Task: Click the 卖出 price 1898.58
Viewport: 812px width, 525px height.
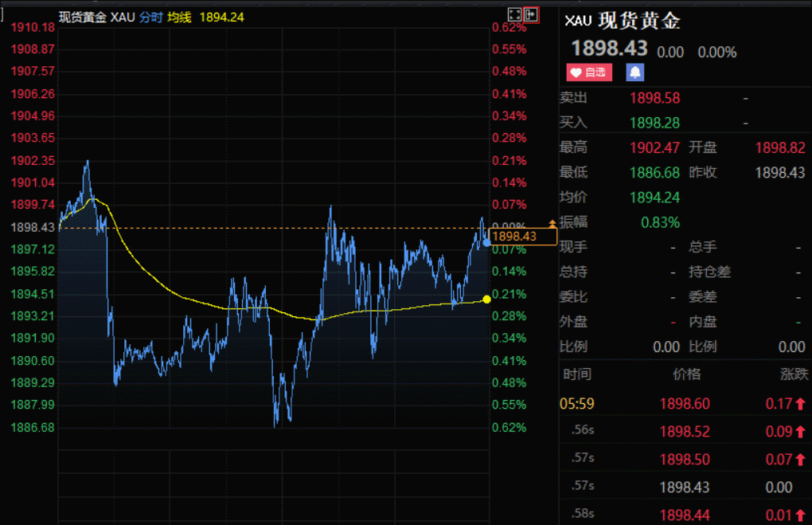Action: tap(655, 97)
